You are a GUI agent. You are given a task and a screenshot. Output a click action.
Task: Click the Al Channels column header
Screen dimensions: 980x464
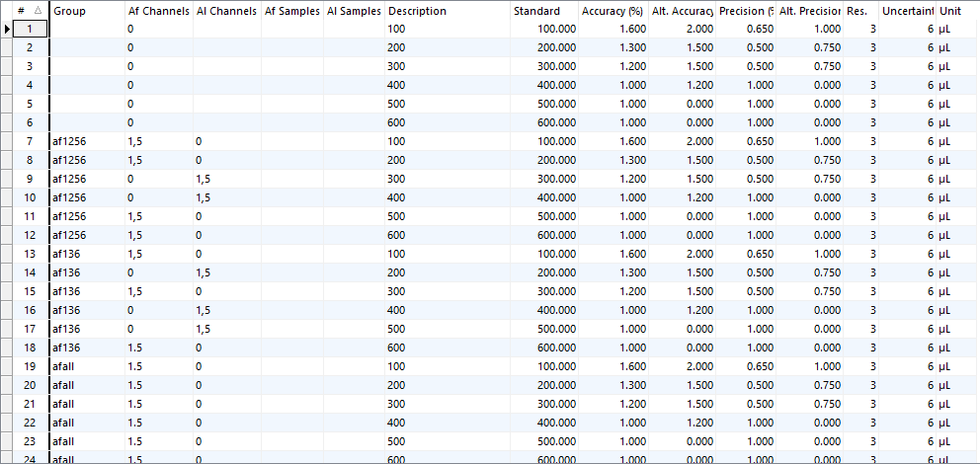(226, 11)
